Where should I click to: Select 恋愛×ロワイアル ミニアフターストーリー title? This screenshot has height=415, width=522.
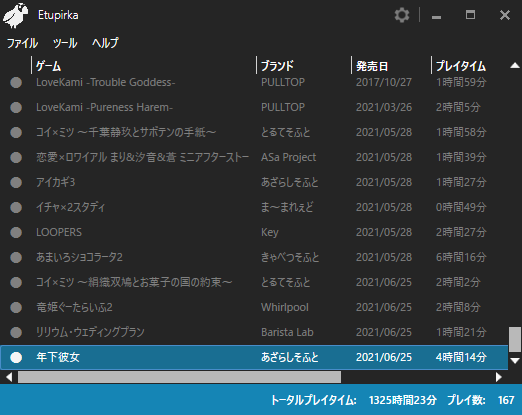[143, 157]
